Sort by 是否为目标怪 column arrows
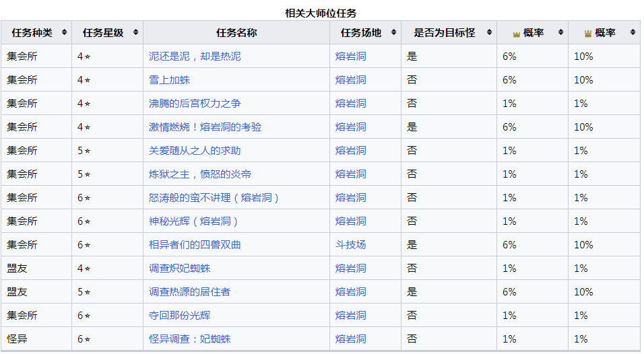The width and height of the screenshot is (644, 354). point(489,32)
